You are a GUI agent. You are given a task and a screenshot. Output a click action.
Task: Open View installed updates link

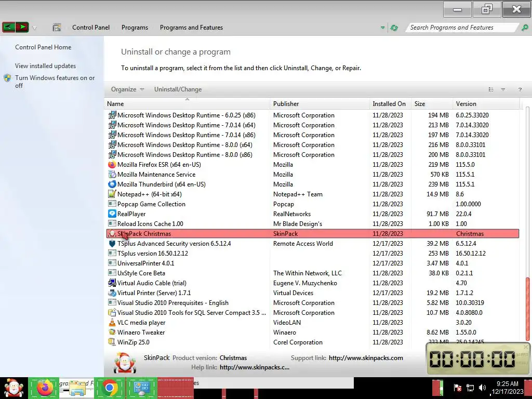click(46, 66)
